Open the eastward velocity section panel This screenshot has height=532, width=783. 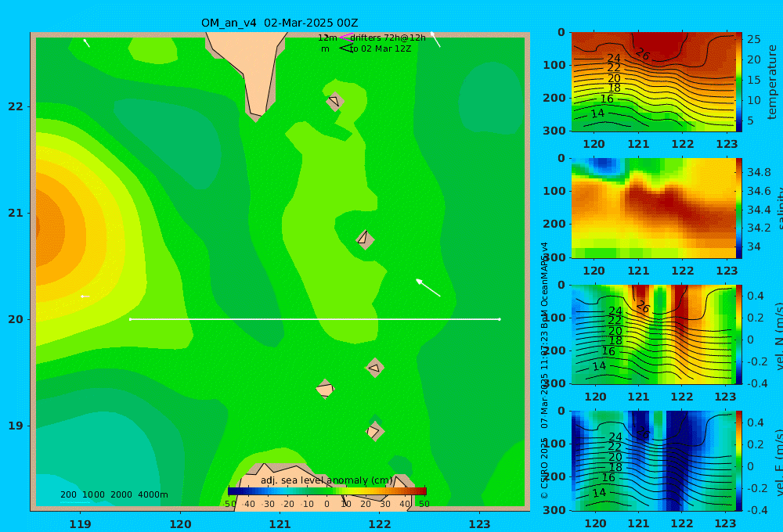653,461
